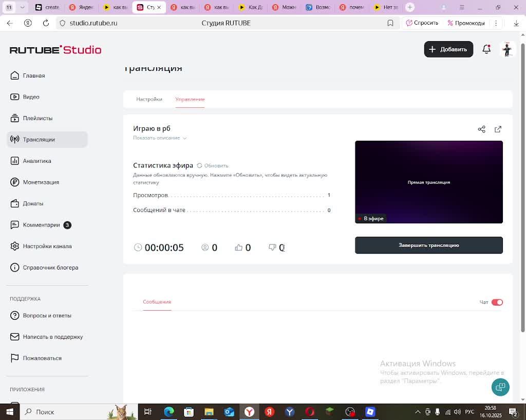Click the Windows Поиск box
Viewport: 526px width, 420px height.
79,412
